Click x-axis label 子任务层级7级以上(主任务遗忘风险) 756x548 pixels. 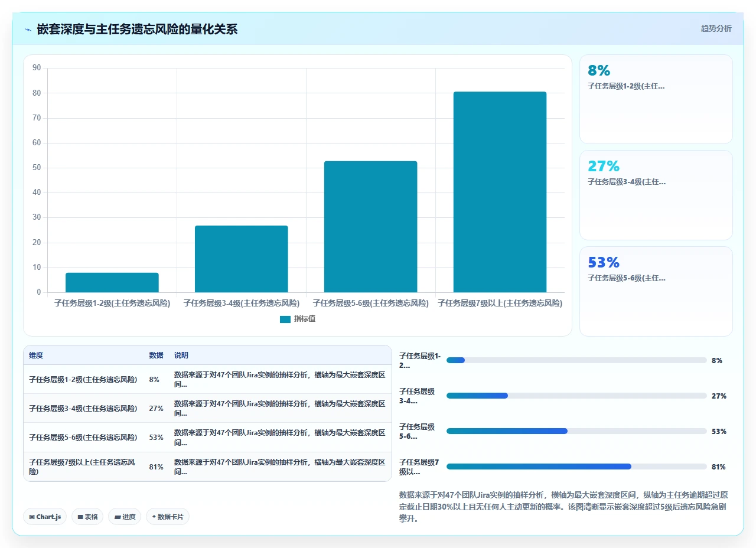click(500, 303)
